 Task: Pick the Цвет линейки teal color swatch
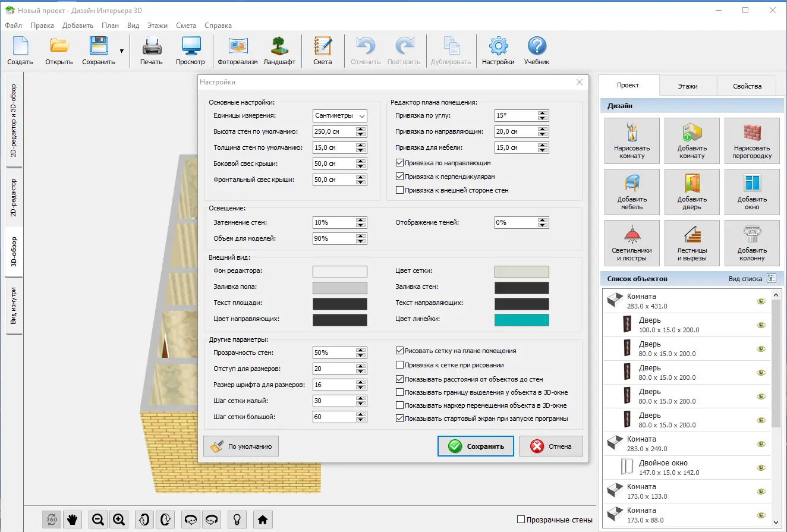point(521,320)
